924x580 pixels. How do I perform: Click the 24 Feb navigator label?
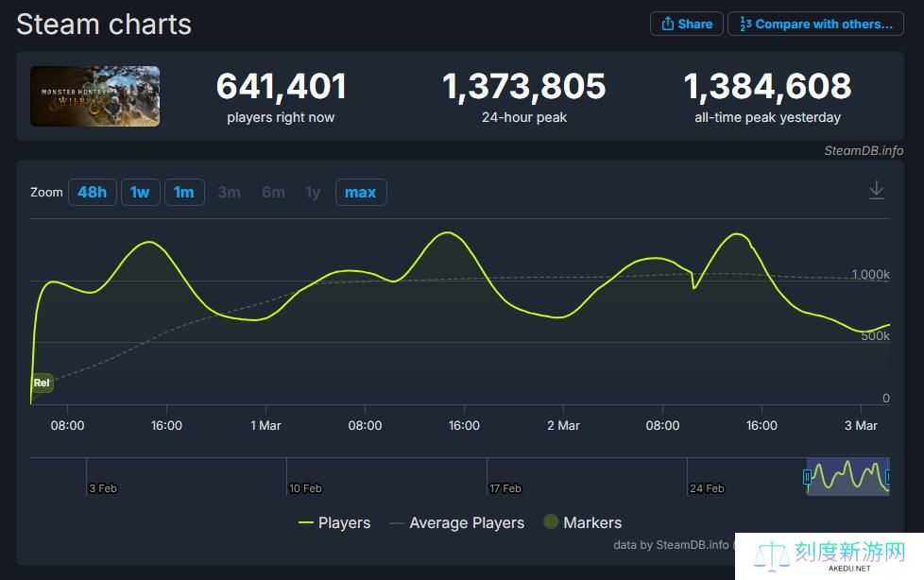click(x=707, y=488)
